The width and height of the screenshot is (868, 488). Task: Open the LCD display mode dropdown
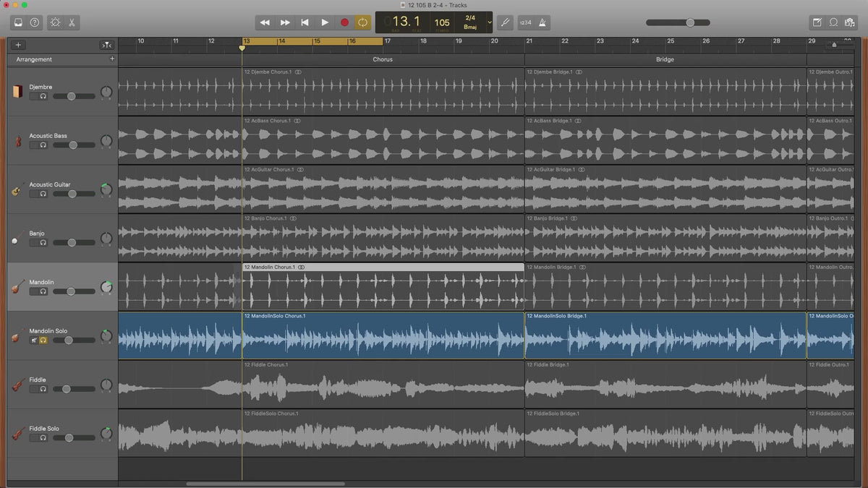click(x=490, y=22)
